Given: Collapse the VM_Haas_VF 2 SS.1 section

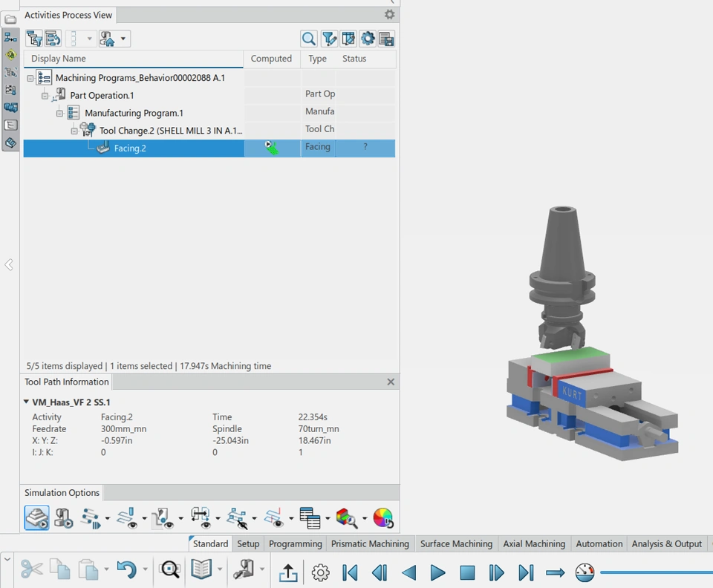Looking at the screenshot, I should [26, 402].
